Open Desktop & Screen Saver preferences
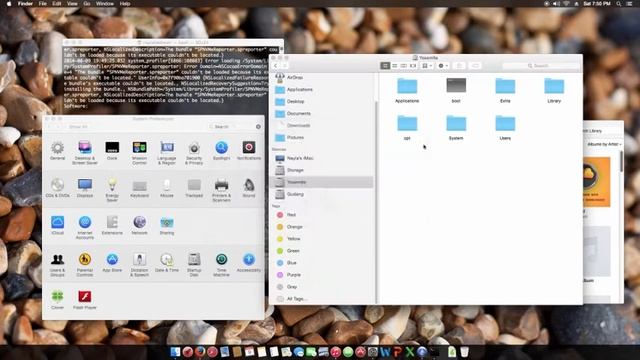 pyautogui.click(x=85, y=152)
